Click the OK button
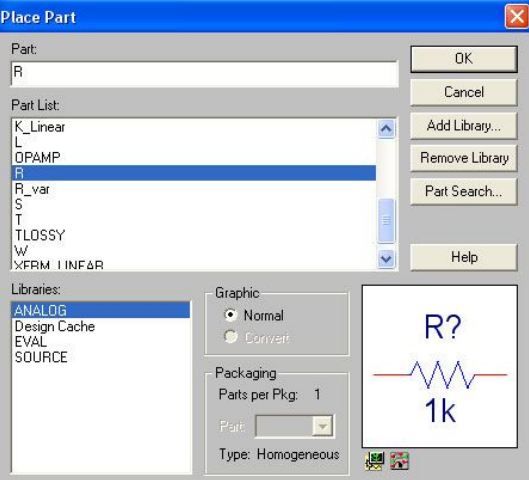This screenshot has width=529, height=480. pos(464,59)
